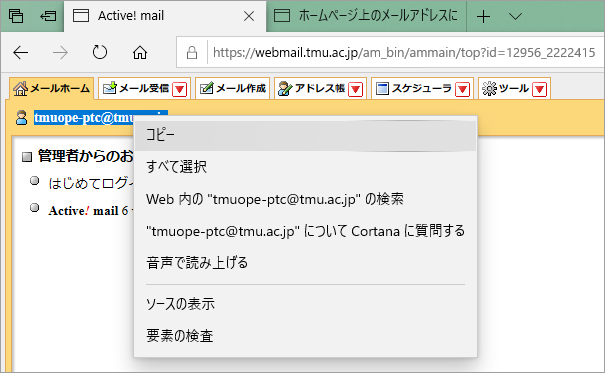This screenshot has height=373, width=605.
Task: Open the Active! mail 6 notice link
Action: (91, 211)
